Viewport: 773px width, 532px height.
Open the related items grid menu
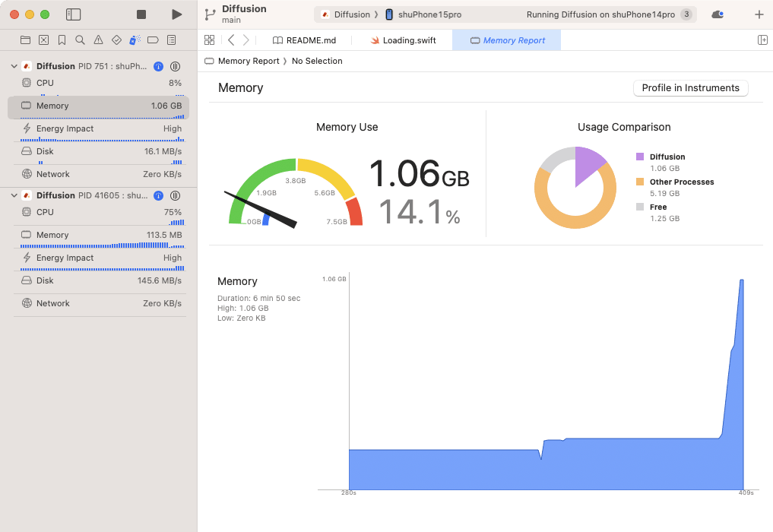click(x=210, y=40)
